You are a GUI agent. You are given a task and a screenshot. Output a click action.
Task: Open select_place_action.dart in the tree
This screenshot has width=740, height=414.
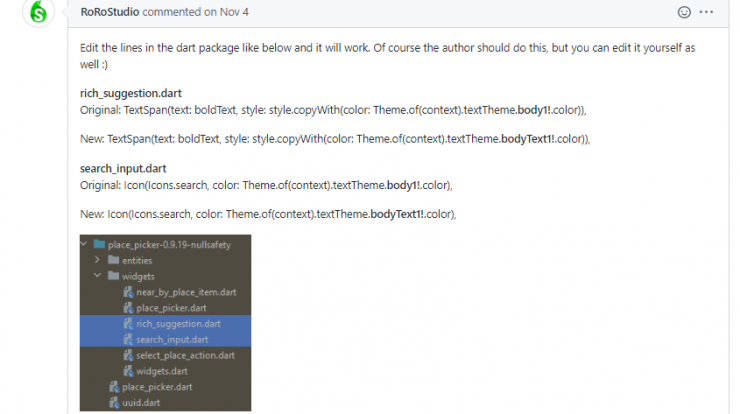(x=185, y=355)
